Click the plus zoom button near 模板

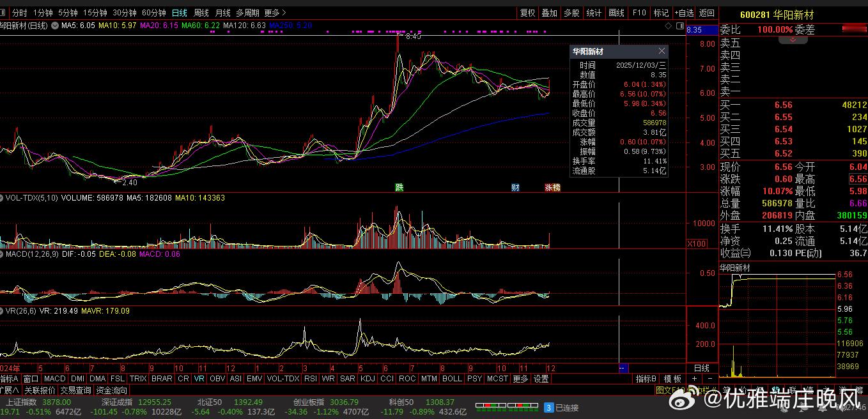[694, 379]
